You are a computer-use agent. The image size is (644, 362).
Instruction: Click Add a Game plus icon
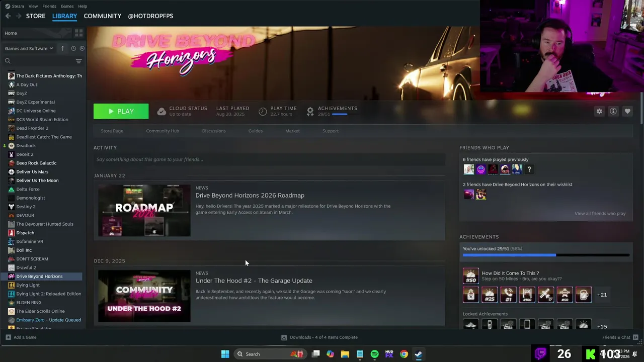pos(8,337)
